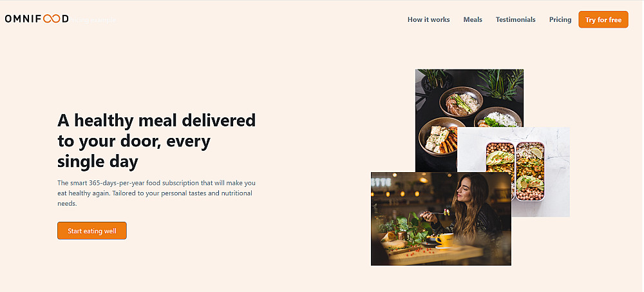Open the Testimonials navigation link
Image resolution: width=644 pixels, height=292 pixels.
coord(515,19)
